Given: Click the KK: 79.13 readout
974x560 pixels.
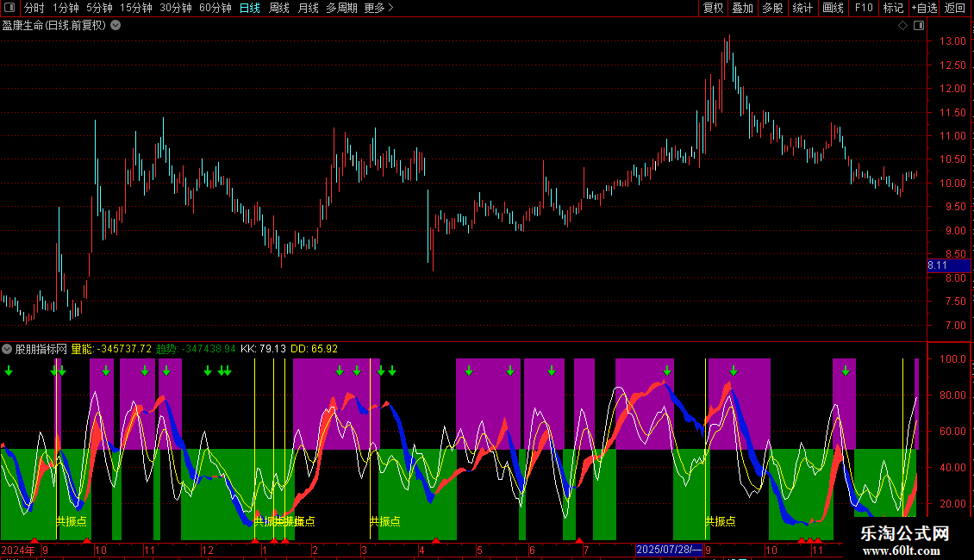Looking at the screenshot, I should tap(264, 349).
